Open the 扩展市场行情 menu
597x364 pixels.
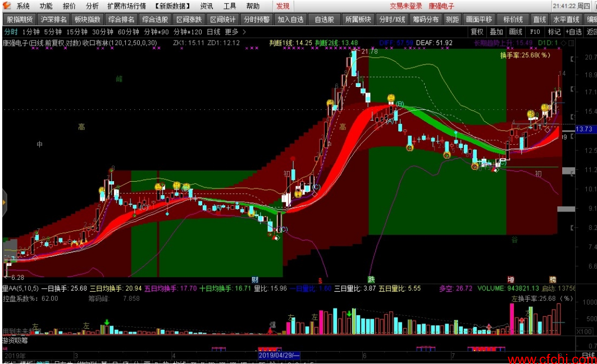[126, 6]
